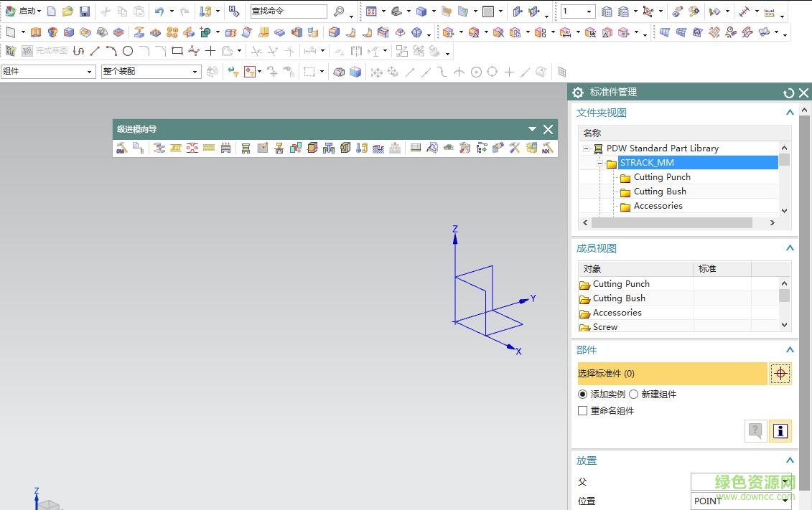Select the 添加实例 radio button
The image size is (812, 510).
tap(582, 395)
